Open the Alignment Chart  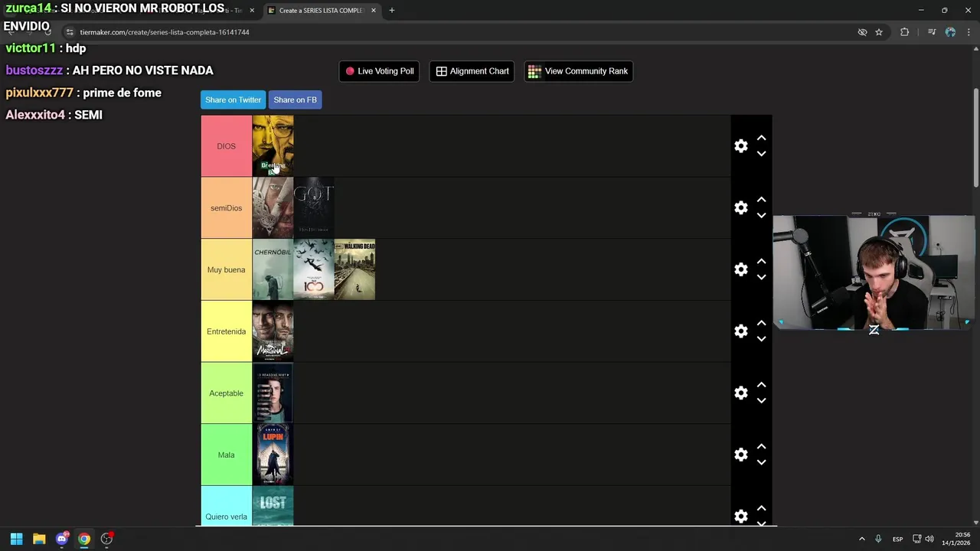click(472, 71)
